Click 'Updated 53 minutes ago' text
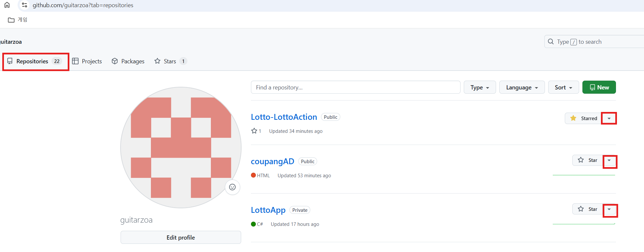 (x=304, y=175)
